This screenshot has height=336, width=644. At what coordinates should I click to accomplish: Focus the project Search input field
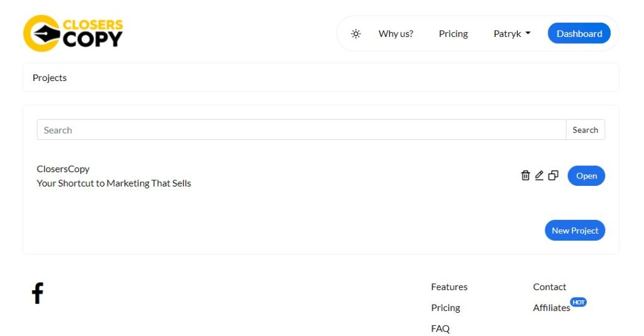[301, 130]
